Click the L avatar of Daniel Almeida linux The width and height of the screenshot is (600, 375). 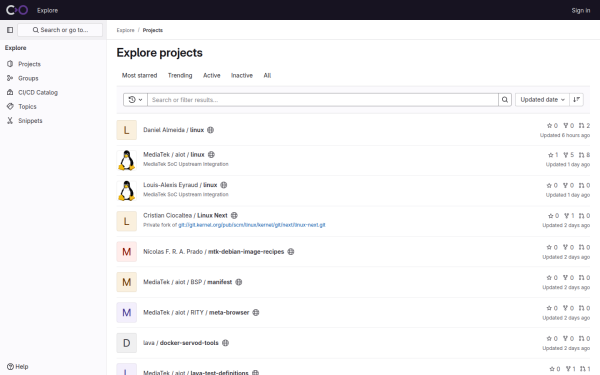[127, 130]
